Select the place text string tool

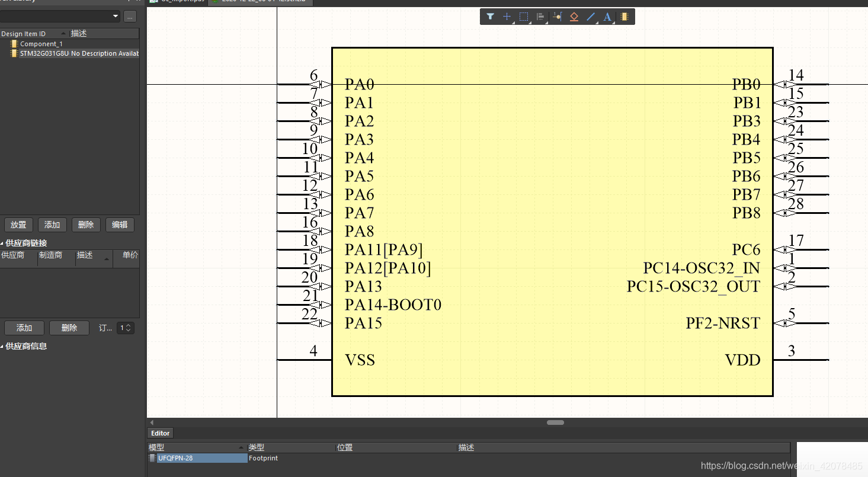click(x=607, y=17)
